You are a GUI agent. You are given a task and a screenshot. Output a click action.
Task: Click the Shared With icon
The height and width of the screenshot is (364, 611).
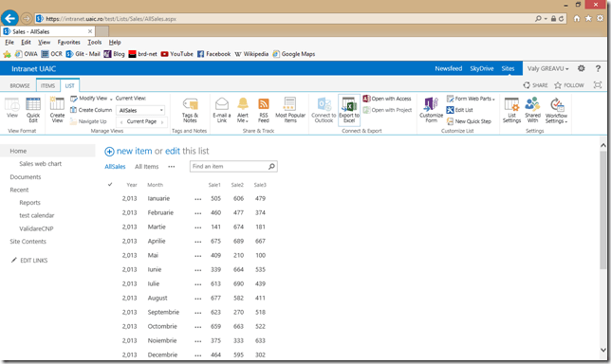click(532, 110)
